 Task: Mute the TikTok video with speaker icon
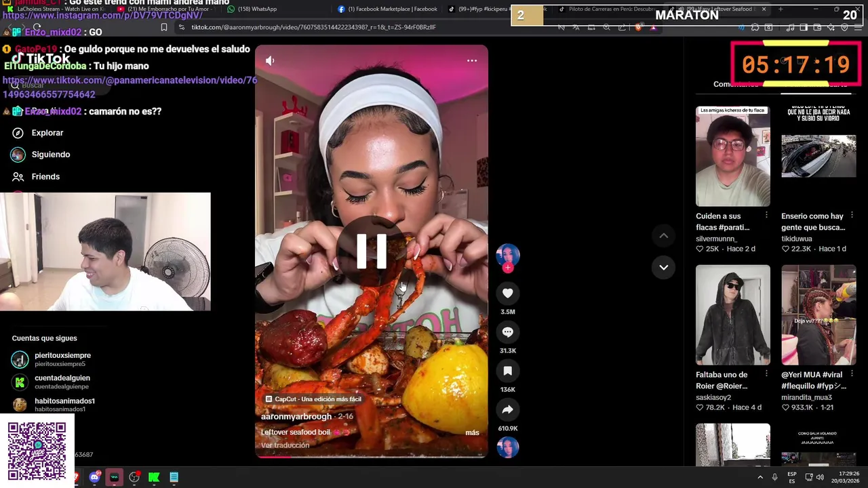click(x=270, y=61)
